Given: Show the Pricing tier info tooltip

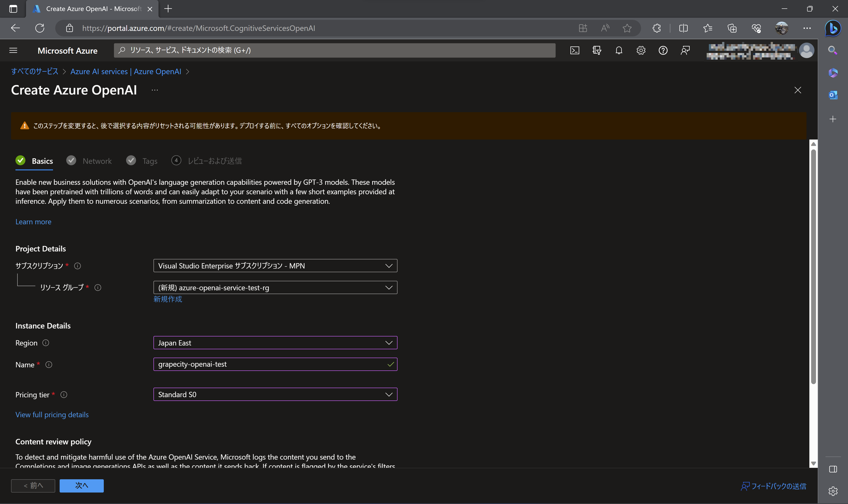Looking at the screenshot, I should [64, 395].
